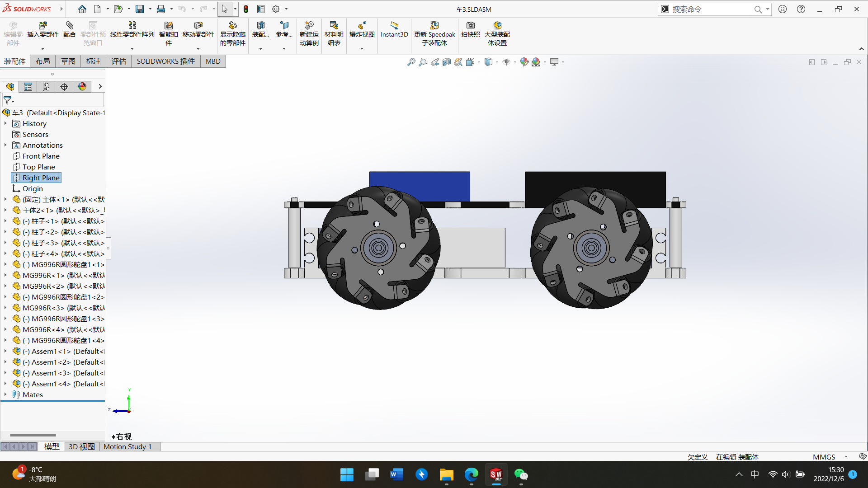Select the Mate (配合) tool
The width and height of the screenshot is (868, 488).
tap(69, 30)
